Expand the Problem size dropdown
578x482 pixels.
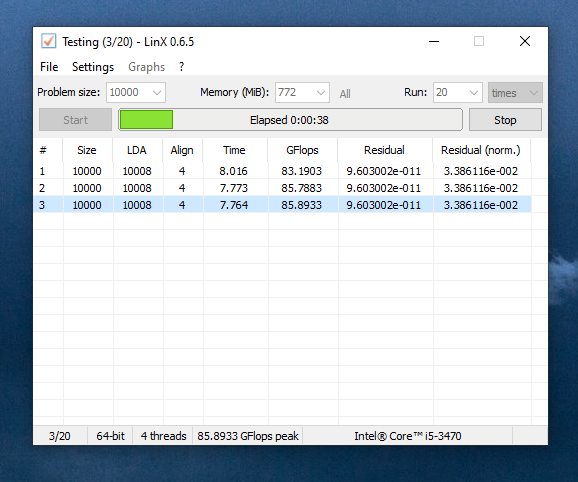[136, 92]
